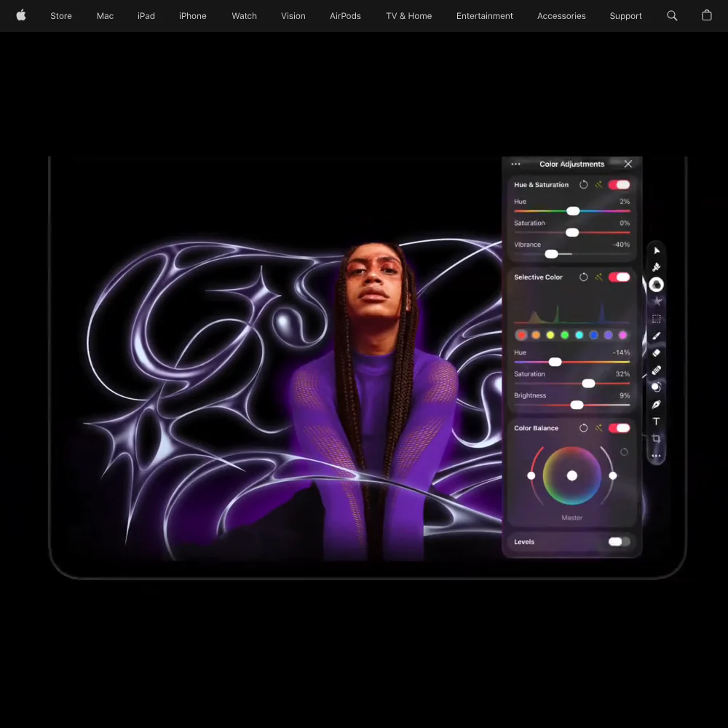This screenshot has width=728, height=728.
Task: Reset the Color Balance adjustment
Action: (584, 428)
